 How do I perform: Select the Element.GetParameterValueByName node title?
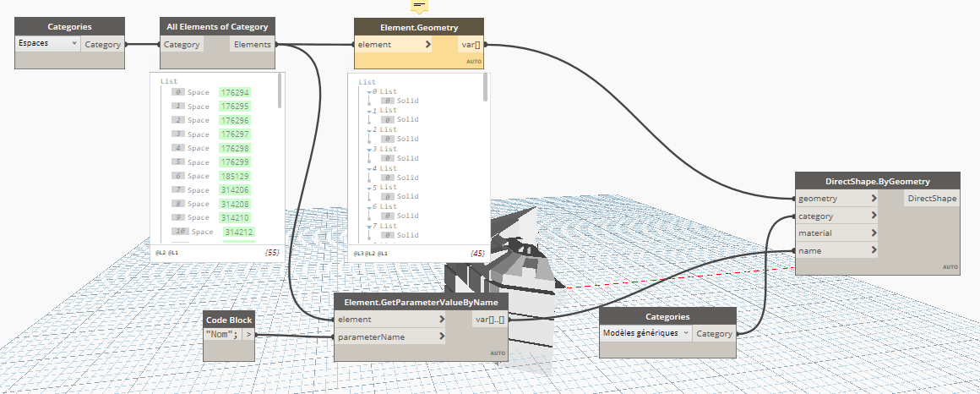pyautogui.click(x=421, y=302)
